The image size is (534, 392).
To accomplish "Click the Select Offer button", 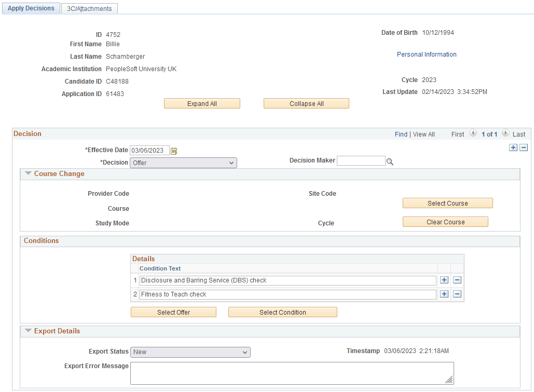I will [173, 312].
